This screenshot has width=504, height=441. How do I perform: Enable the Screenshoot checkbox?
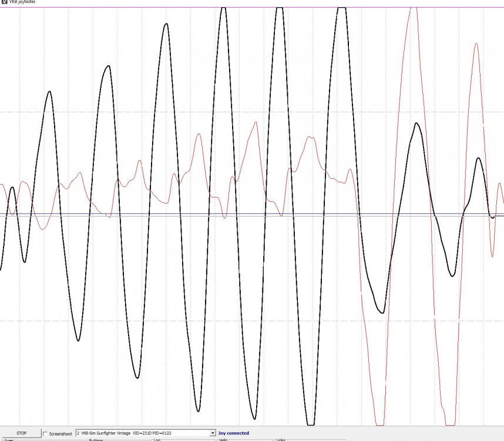coord(45,433)
